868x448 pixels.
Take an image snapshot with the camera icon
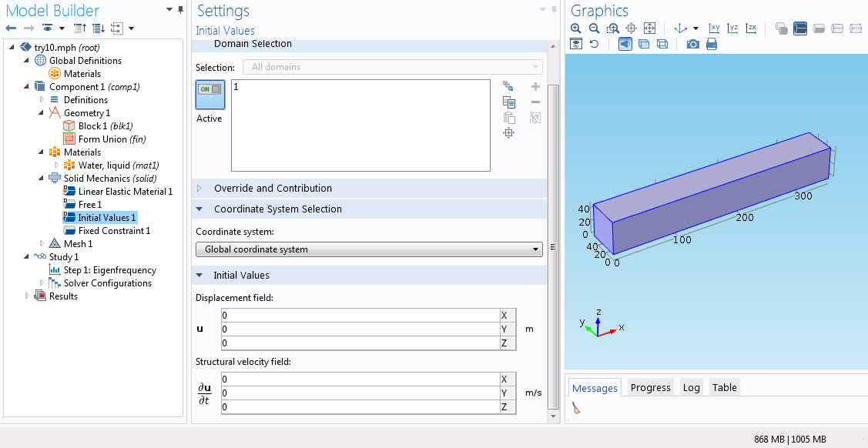(x=692, y=45)
